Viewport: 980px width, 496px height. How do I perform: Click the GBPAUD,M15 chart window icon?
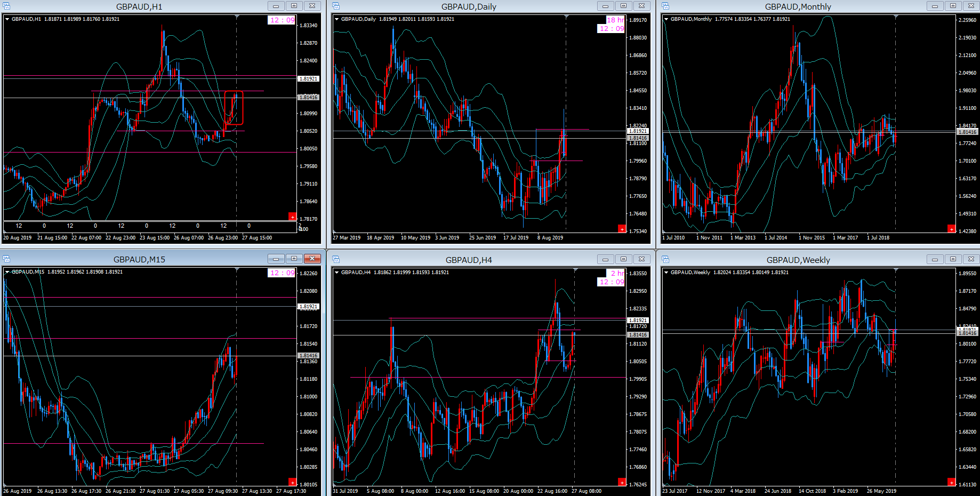coord(7,259)
